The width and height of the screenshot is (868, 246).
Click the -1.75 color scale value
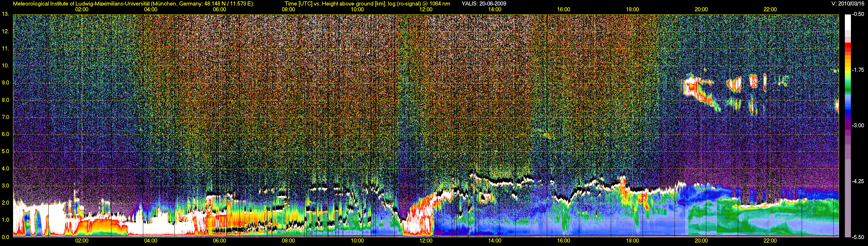tap(858, 70)
